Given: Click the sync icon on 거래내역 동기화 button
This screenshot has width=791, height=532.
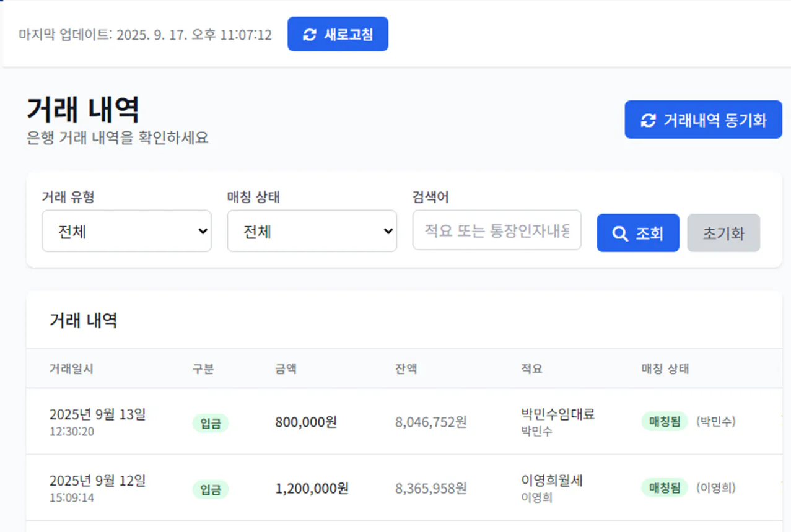Looking at the screenshot, I should click(647, 120).
